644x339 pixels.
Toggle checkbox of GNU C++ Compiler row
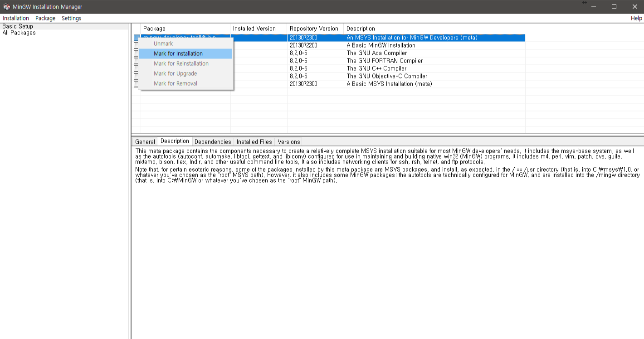136,68
